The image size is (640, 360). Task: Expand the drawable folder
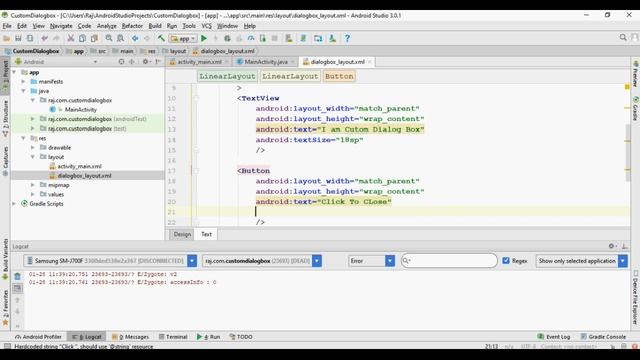tap(33, 147)
